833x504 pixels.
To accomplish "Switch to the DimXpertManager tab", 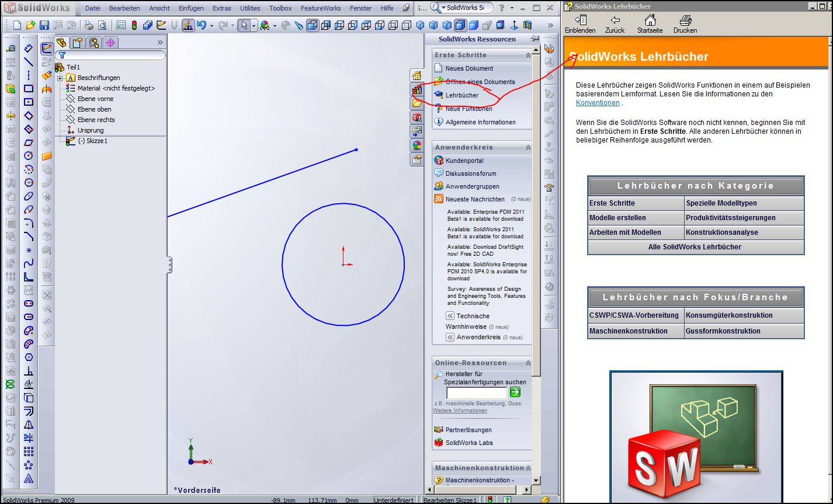I will [x=110, y=42].
